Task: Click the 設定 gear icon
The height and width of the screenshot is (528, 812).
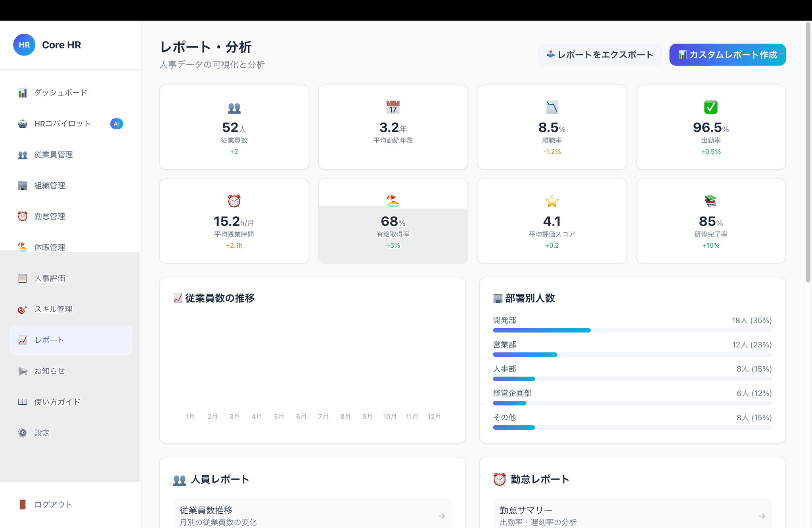Action: click(23, 433)
